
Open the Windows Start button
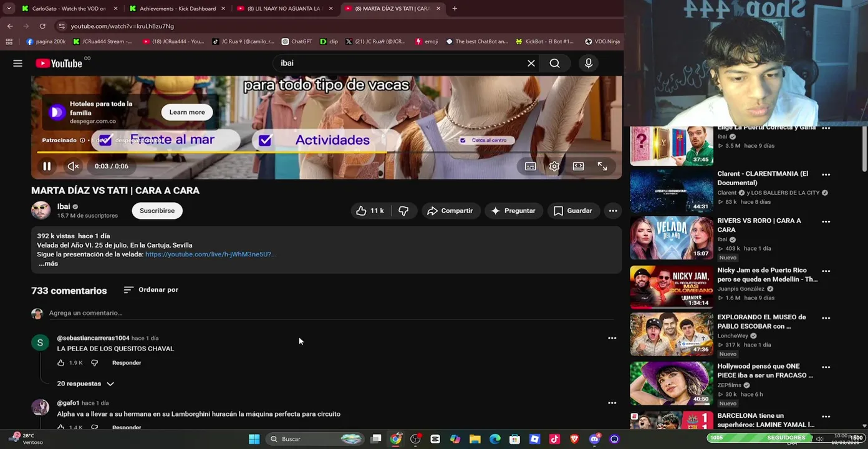pos(254,439)
